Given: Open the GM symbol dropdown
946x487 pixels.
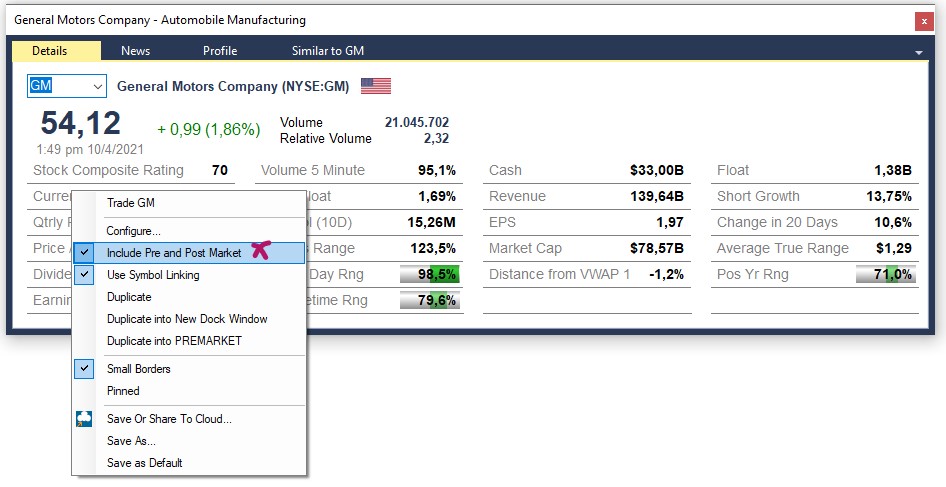Looking at the screenshot, I should [96, 86].
